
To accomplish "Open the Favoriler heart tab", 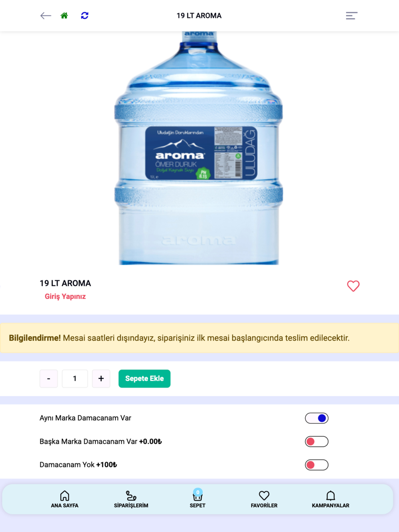I will pos(264,499).
